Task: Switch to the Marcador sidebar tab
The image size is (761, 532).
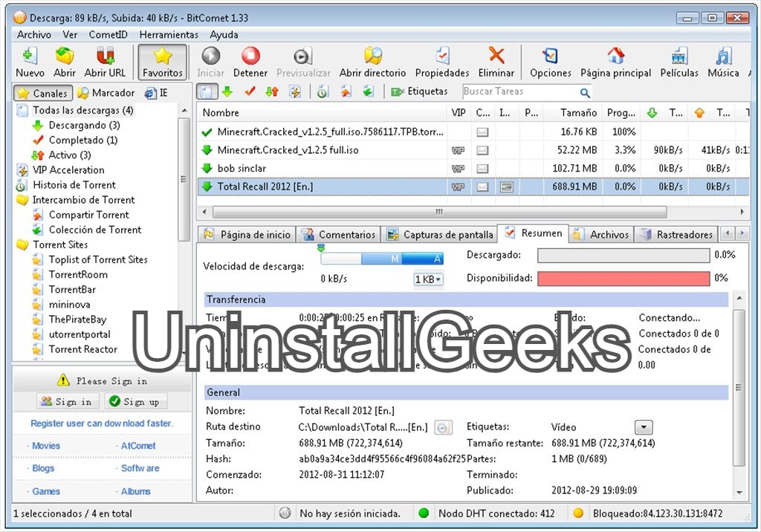Action: (x=106, y=93)
